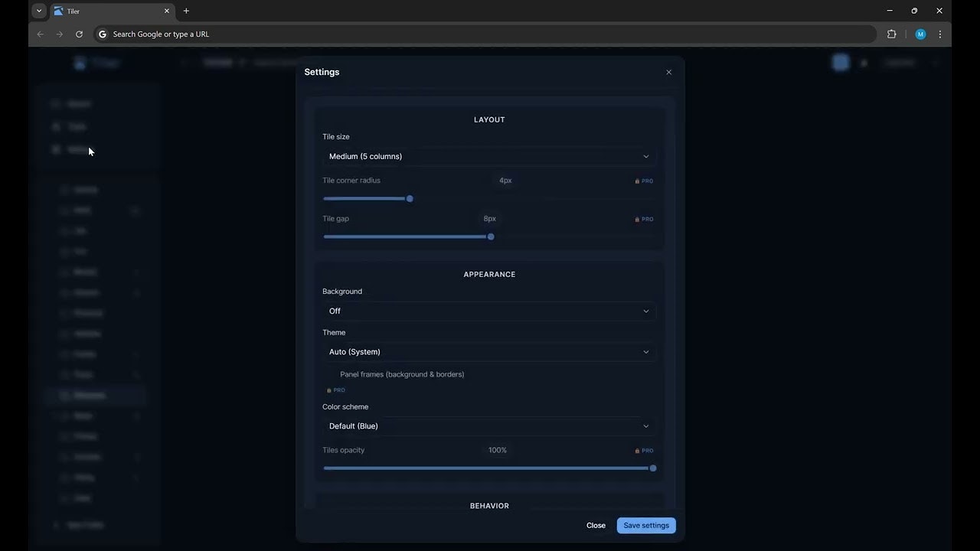Open a new browser tab
This screenshot has height=551, width=980.
[186, 11]
